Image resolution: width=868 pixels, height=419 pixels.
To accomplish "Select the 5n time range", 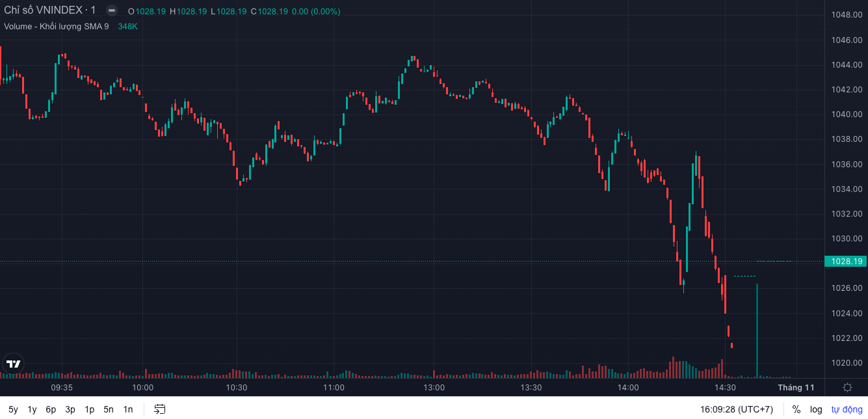I will (x=109, y=409).
